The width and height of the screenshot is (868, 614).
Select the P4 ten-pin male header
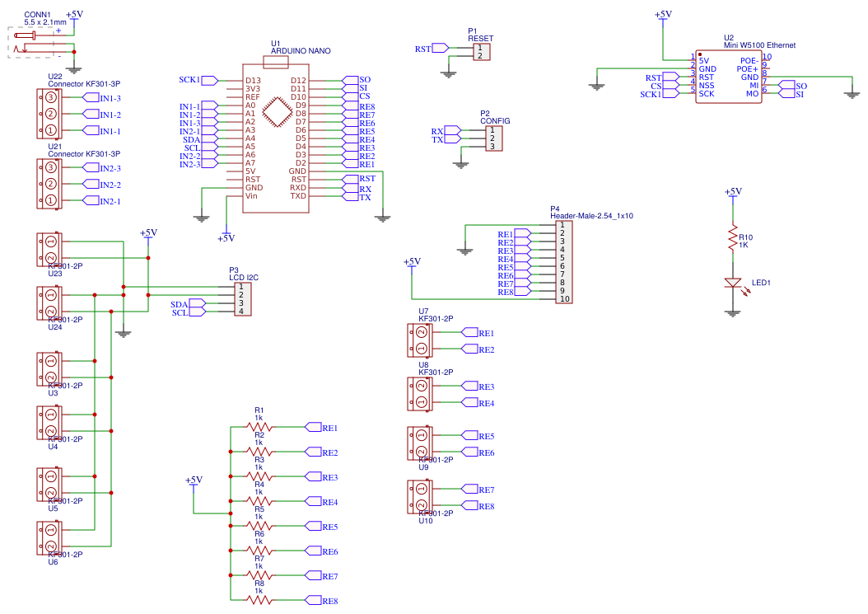pos(563,261)
